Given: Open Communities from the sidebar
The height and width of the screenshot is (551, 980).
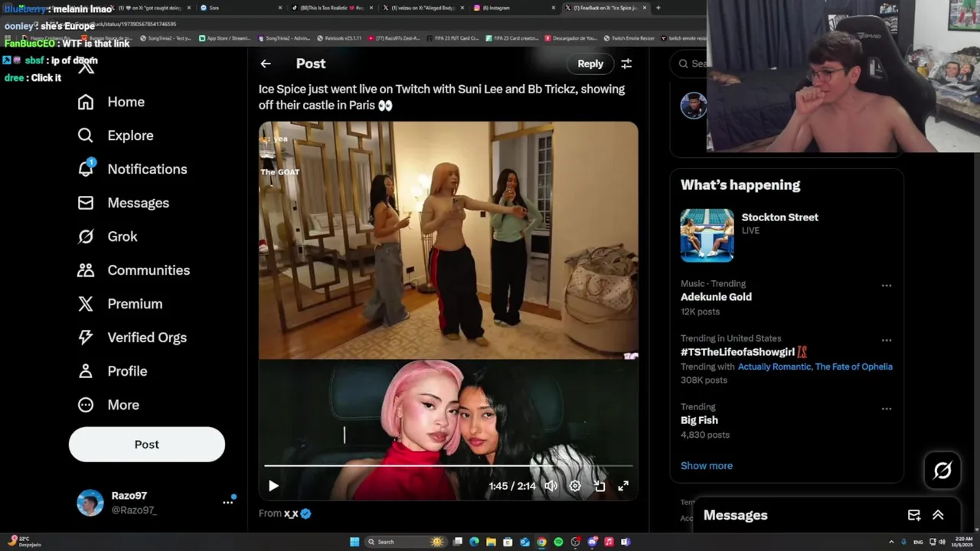Looking at the screenshot, I should coord(134,270).
